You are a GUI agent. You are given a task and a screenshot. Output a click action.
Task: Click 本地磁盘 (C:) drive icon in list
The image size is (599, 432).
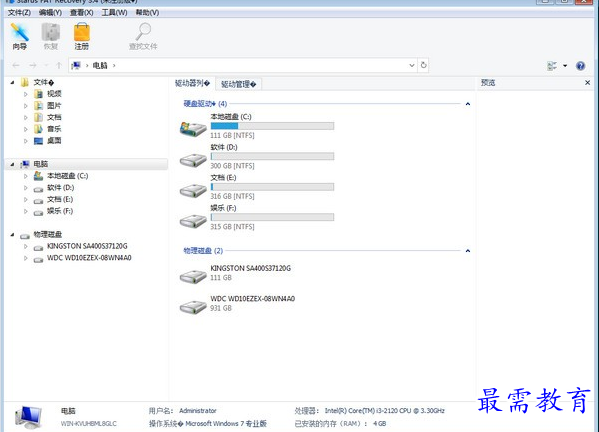(193, 129)
